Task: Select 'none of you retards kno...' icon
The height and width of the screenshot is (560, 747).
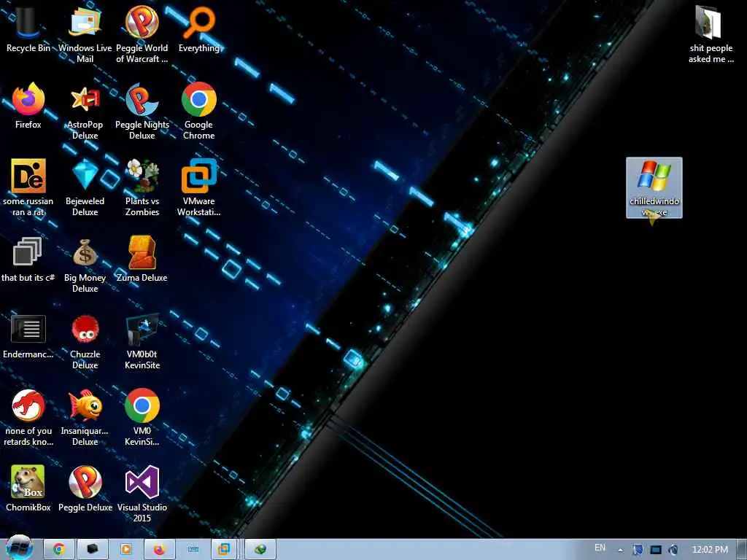Action: click(28, 418)
